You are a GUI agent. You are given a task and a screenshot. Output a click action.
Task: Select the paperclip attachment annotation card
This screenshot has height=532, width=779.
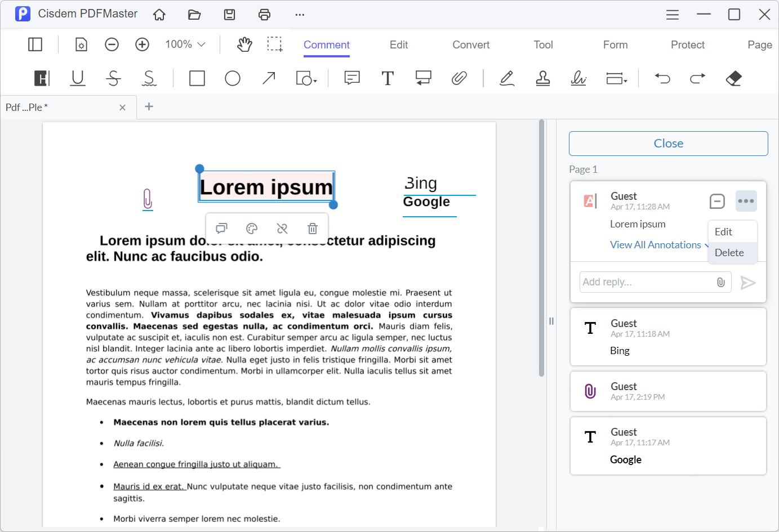(x=668, y=391)
